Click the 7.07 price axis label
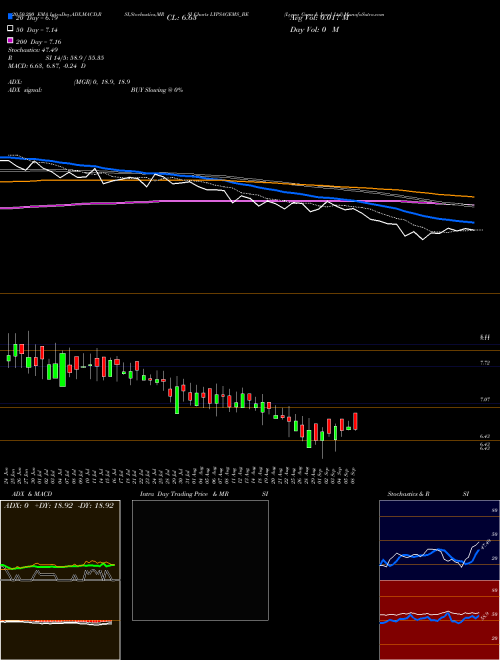The height and width of the screenshot is (660, 500). pos(485,399)
